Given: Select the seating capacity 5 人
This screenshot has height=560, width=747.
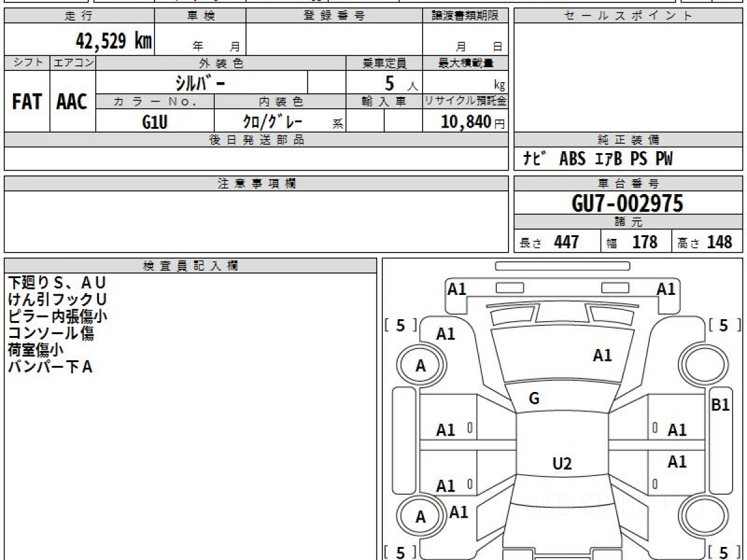Looking at the screenshot, I should pyautogui.click(x=401, y=83).
